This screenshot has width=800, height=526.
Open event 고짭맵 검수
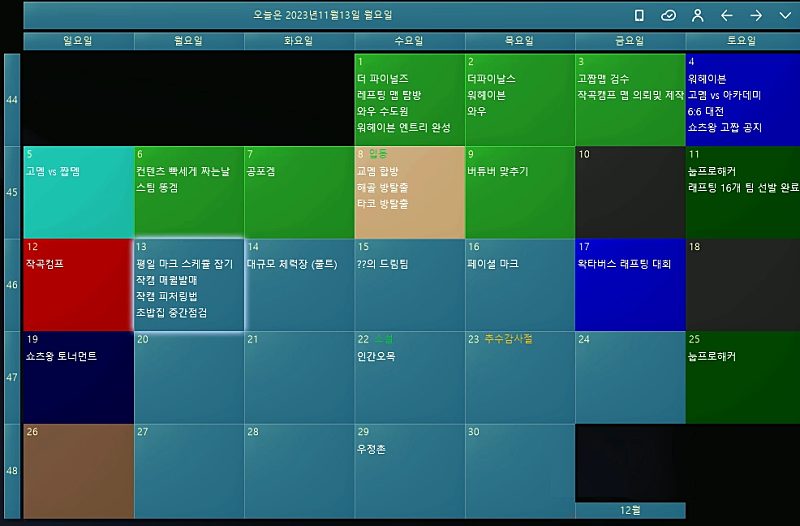(603, 79)
